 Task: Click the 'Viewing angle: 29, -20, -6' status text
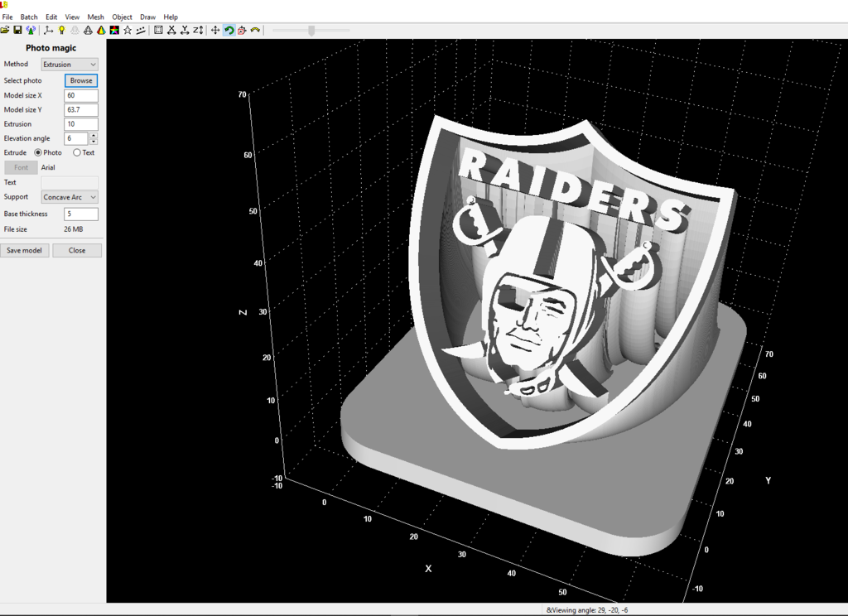[587, 610]
